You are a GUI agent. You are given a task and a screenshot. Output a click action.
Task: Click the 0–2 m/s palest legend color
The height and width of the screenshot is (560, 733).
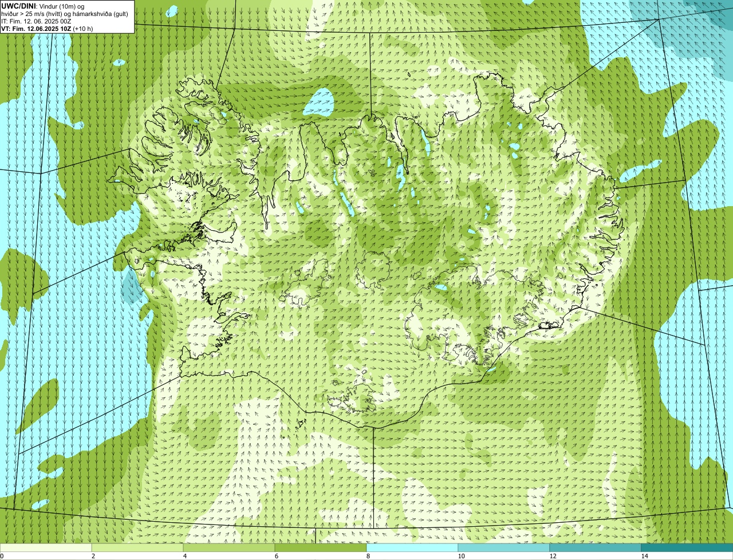[x=46, y=547]
